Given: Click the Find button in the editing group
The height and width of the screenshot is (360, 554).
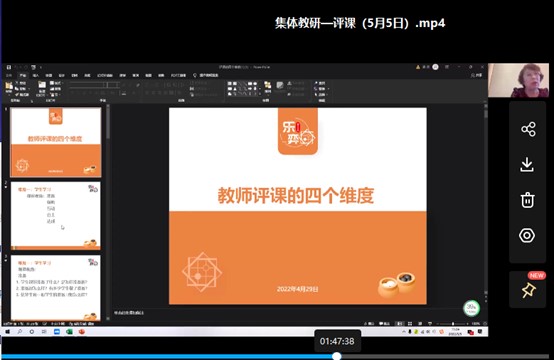Looking at the screenshot, I should [x=320, y=83].
